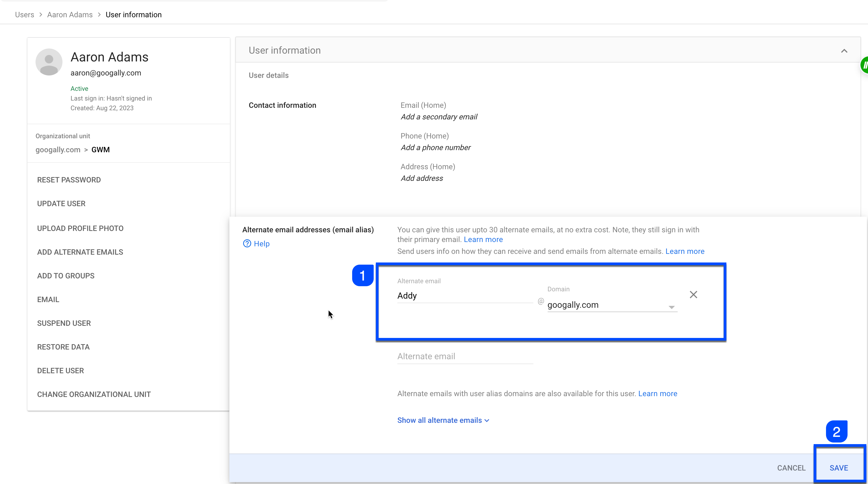868x484 pixels.
Task: Open Learn more about sending from alternate emails
Action: tap(685, 251)
